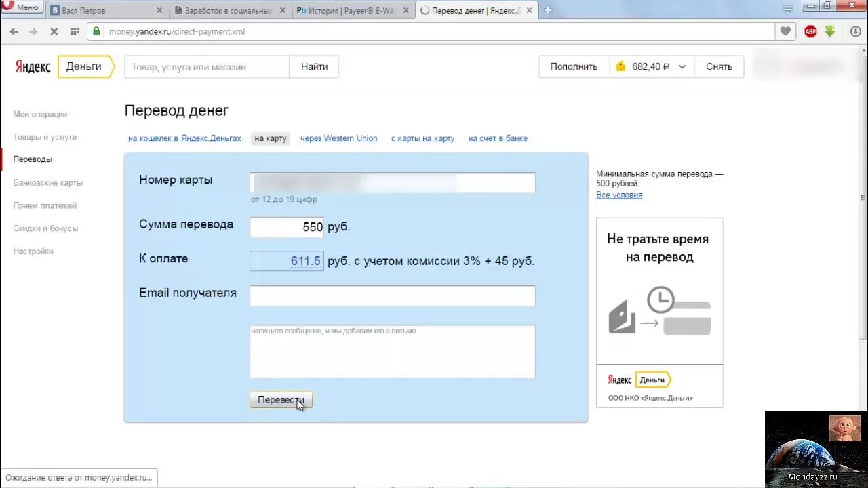Screen dimensions: 868x488
Task: Open the Все условия link
Action: coord(619,195)
